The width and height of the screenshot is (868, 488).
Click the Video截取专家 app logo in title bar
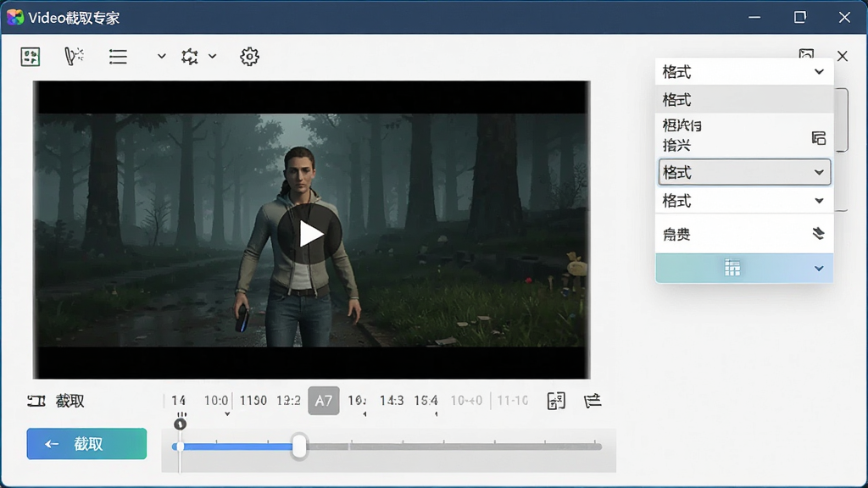pyautogui.click(x=15, y=17)
